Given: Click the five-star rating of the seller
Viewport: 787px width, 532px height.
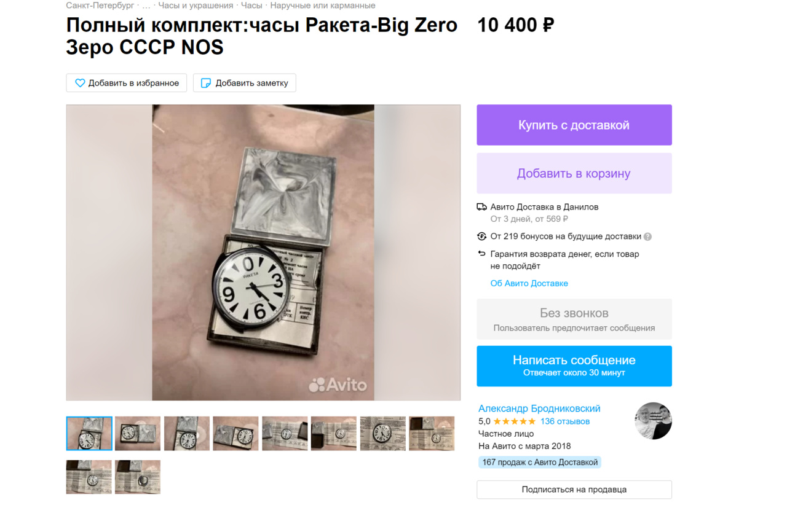Looking at the screenshot, I should click(x=515, y=421).
